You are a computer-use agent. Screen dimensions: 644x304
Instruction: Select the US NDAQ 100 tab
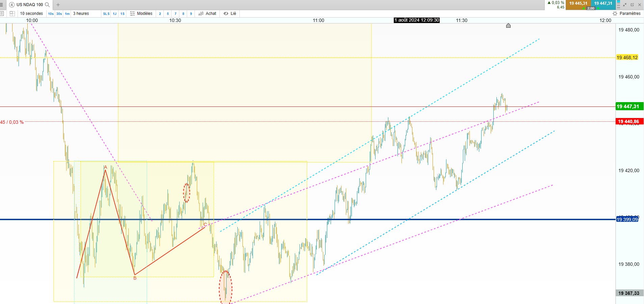point(30,5)
